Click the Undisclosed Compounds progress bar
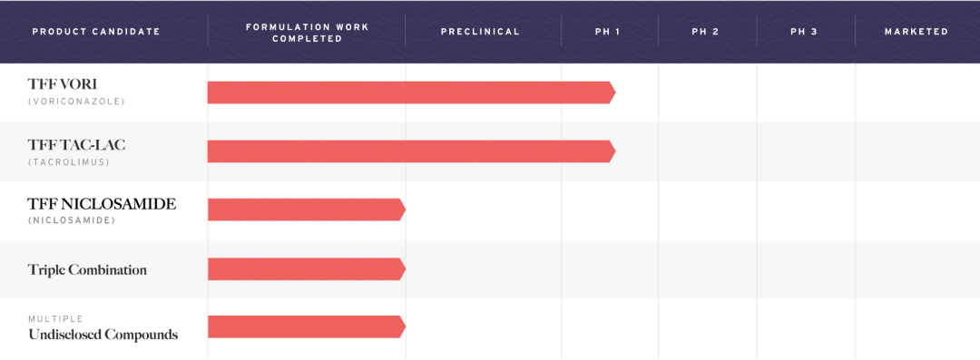The height and width of the screenshot is (360, 980). coord(307,326)
